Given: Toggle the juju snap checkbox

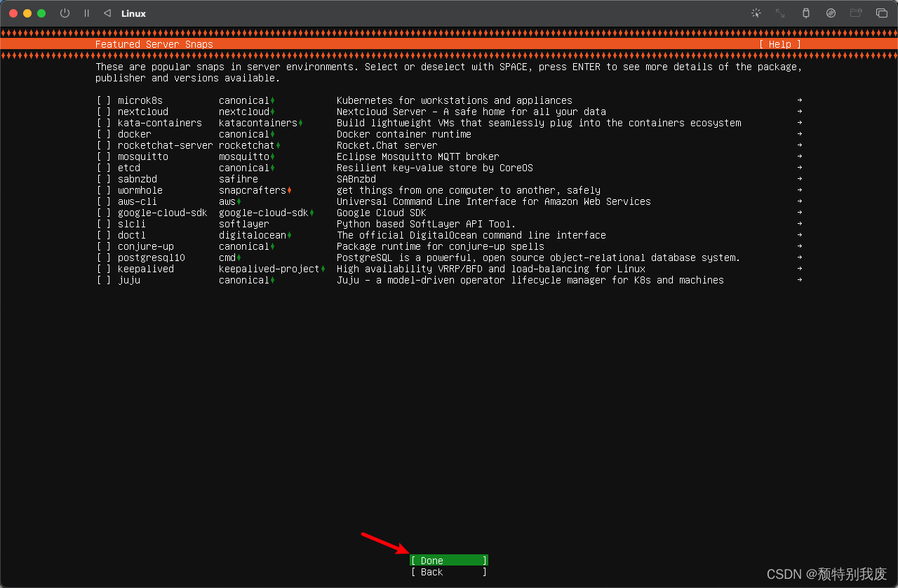Looking at the screenshot, I should point(104,280).
